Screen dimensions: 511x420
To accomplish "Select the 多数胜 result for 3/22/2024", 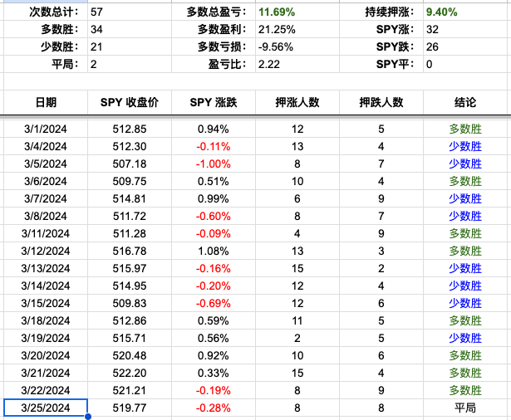I will [465, 390].
